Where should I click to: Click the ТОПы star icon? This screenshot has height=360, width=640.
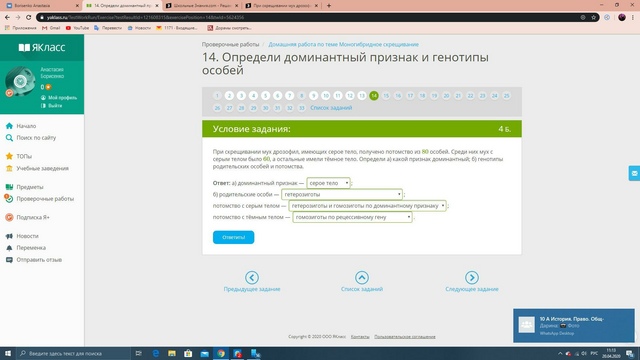click(x=9, y=156)
